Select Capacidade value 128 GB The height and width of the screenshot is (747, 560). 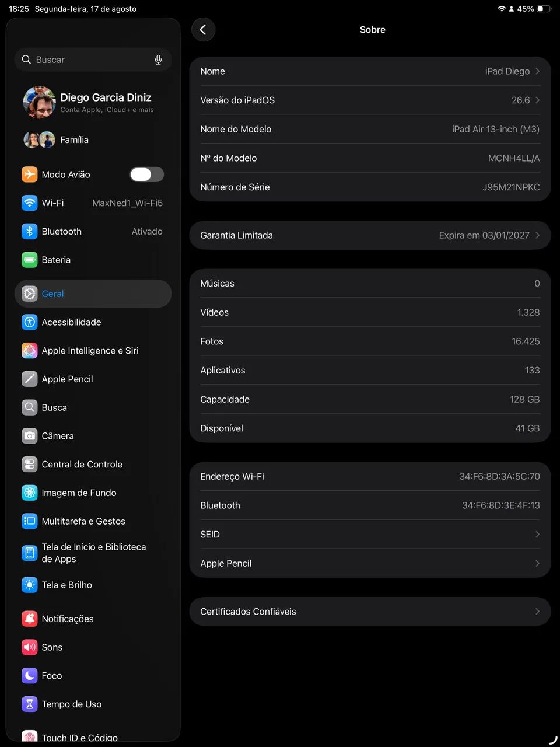524,399
